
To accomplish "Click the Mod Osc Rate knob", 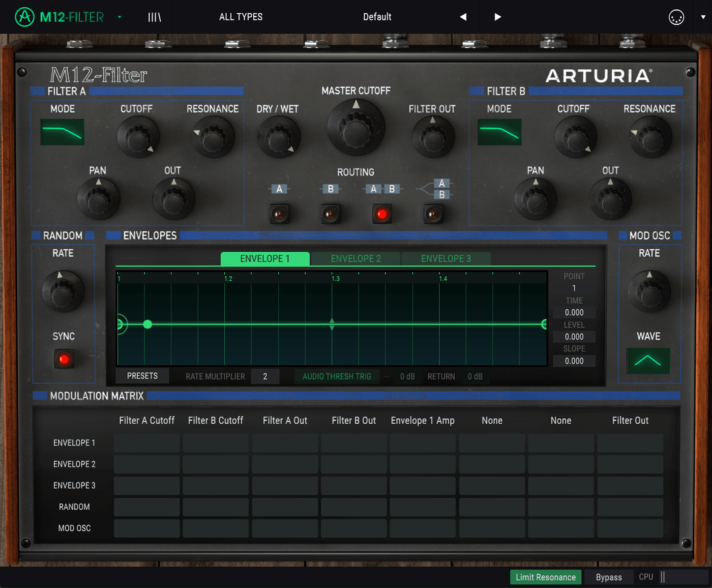I will [649, 291].
